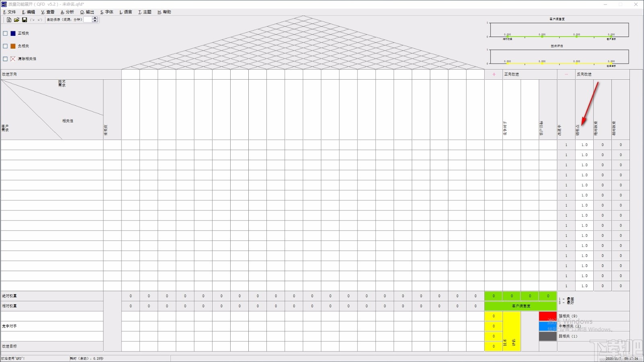Click the green 客户满意度 cell
This screenshot has width=644, height=362.
pyautogui.click(x=521, y=306)
